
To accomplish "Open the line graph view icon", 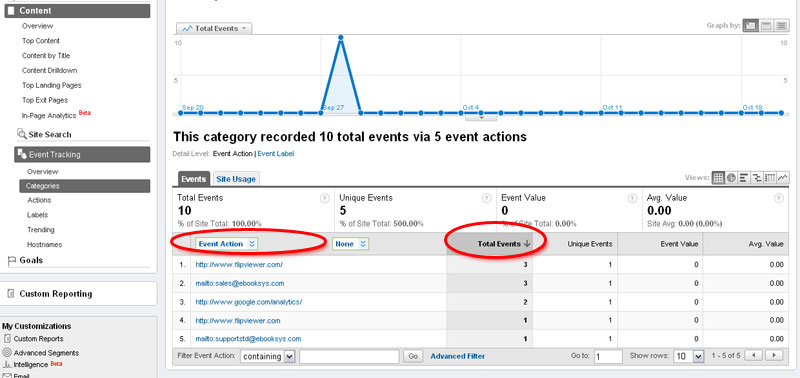I will pos(783,178).
